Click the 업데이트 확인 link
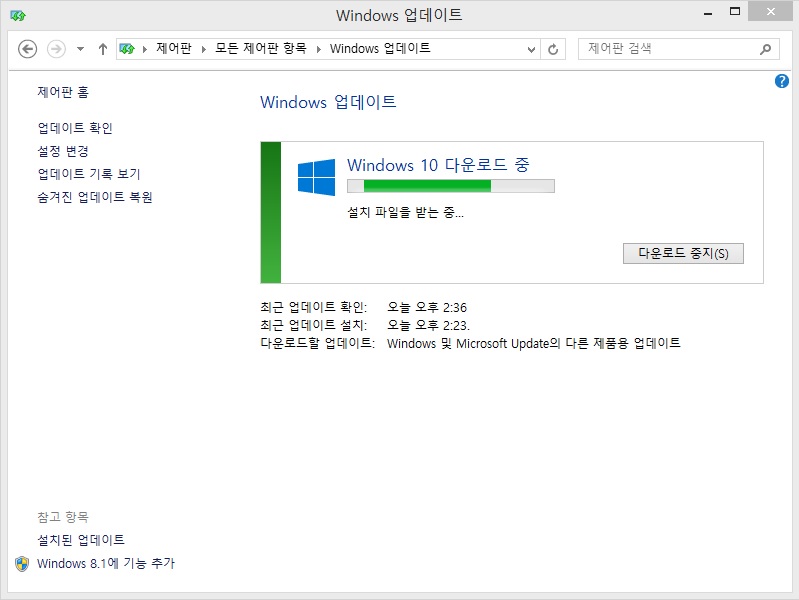The height and width of the screenshot is (600, 799). point(75,128)
